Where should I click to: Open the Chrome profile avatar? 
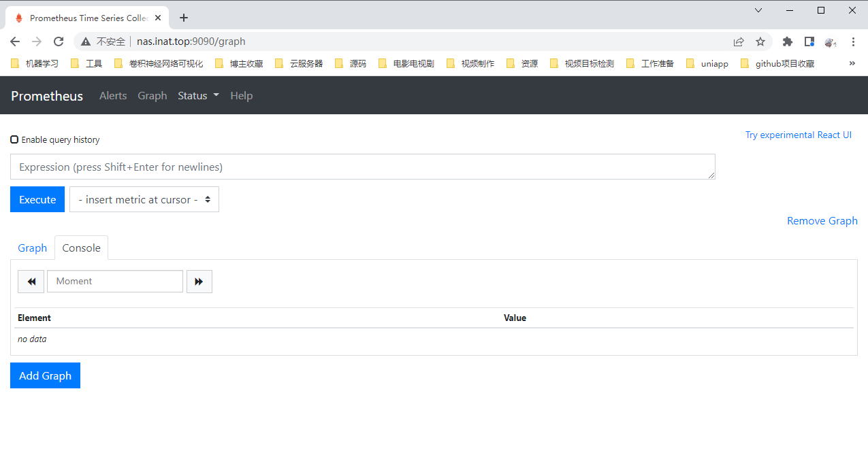[831, 41]
